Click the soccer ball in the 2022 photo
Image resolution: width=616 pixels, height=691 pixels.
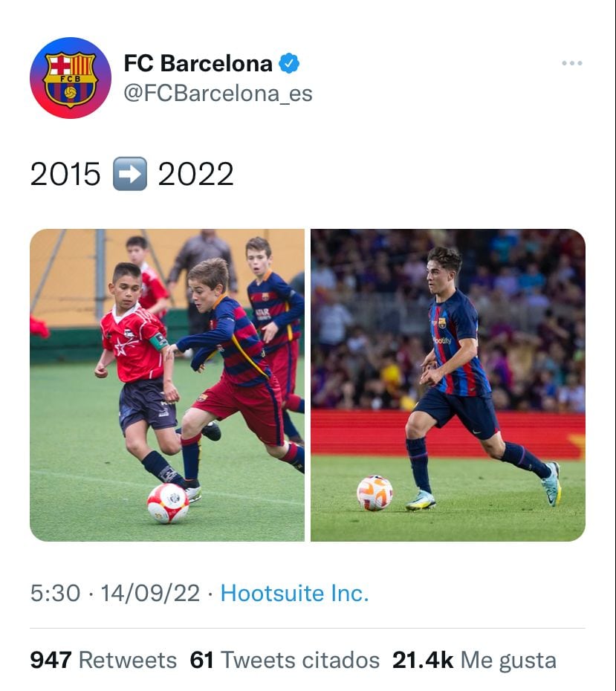374,493
